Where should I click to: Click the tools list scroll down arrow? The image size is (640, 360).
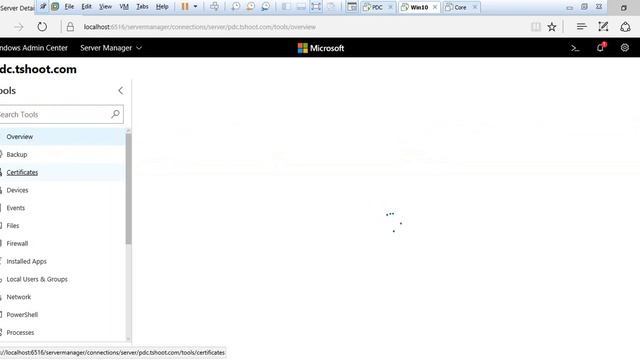click(x=129, y=339)
